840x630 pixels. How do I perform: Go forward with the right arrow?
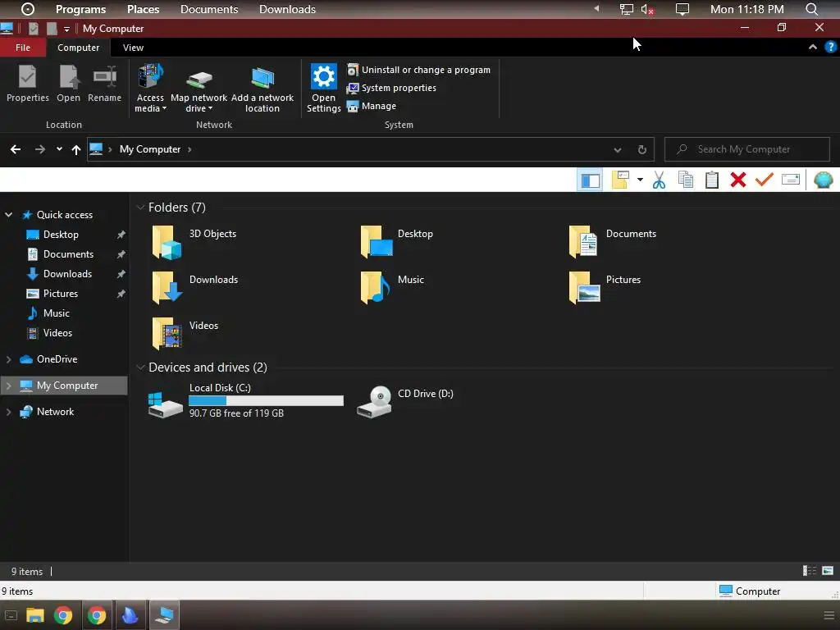click(40, 149)
